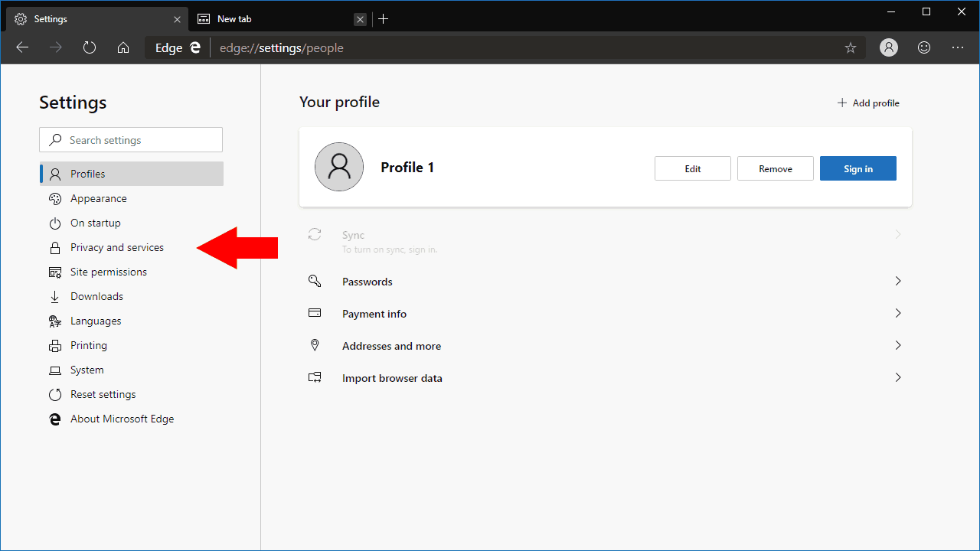The image size is (980, 551).
Task: Reload the page with refresh icon
Action: 90,47
